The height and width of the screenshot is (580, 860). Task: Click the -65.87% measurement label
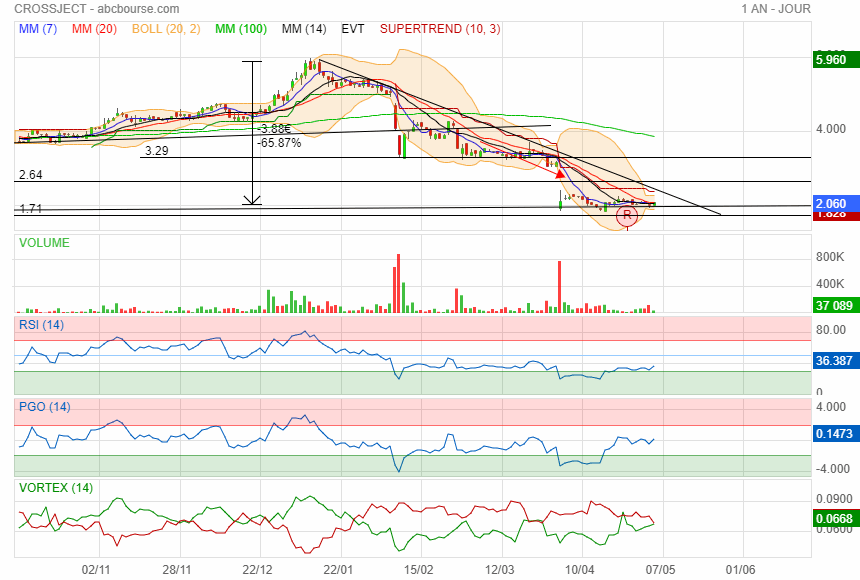[x=279, y=143]
